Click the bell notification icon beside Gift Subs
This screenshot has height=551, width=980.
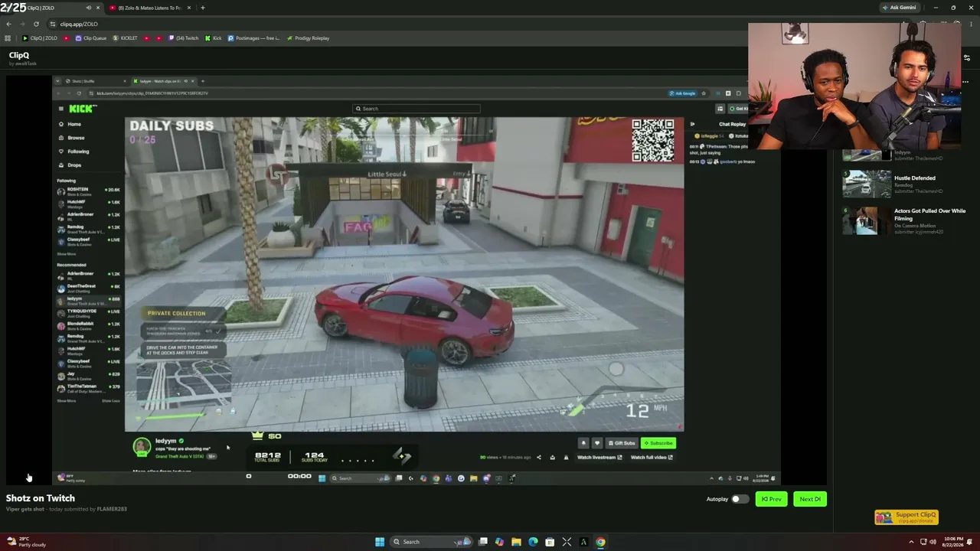click(x=583, y=443)
